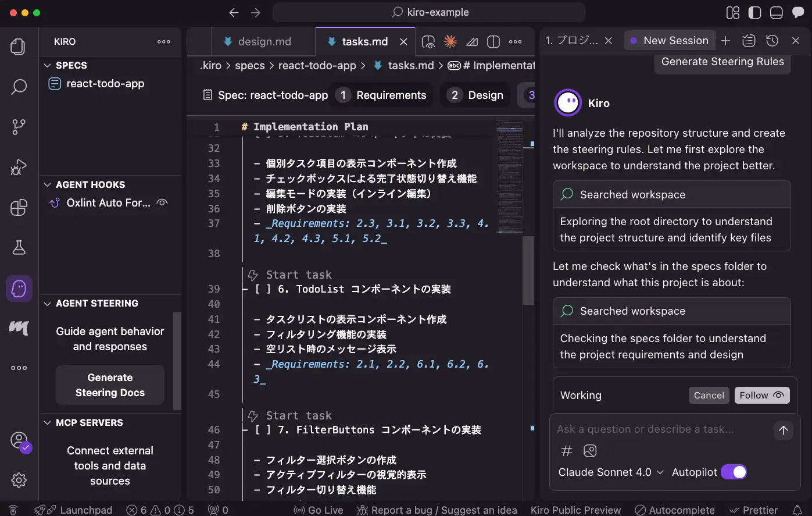The height and width of the screenshot is (516, 812).
Task: Add context with the hash icon
Action: coord(567,451)
